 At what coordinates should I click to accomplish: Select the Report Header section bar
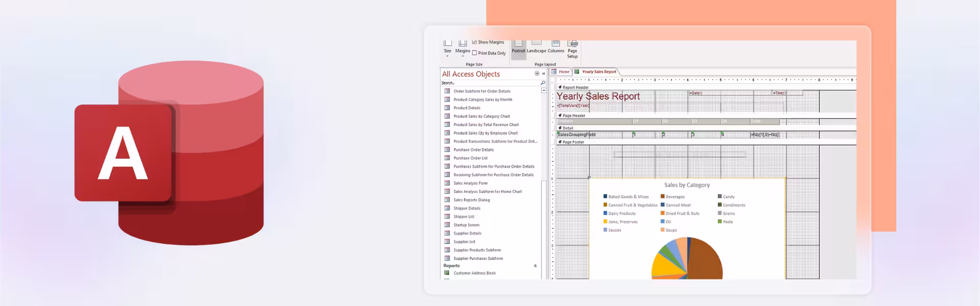pos(706,87)
